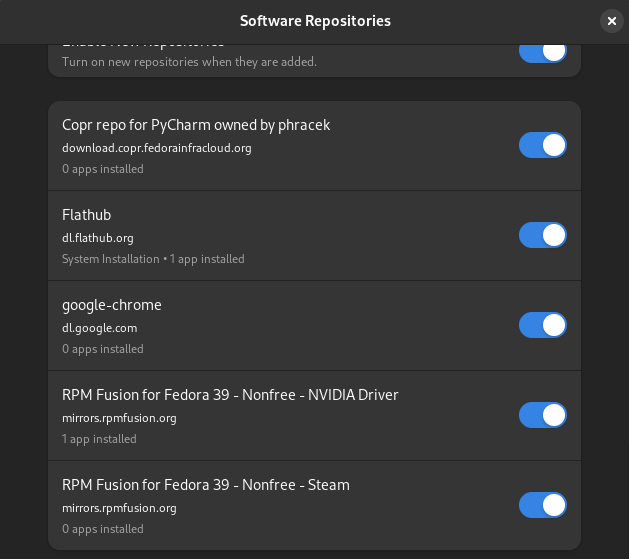Turn off the Flathub repository switch
Screen dimensions: 629x559
[x=542, y=235]
